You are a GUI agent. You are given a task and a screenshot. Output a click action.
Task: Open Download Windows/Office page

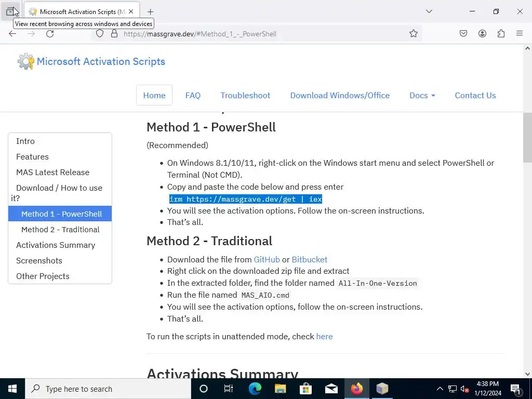point(340,96)
